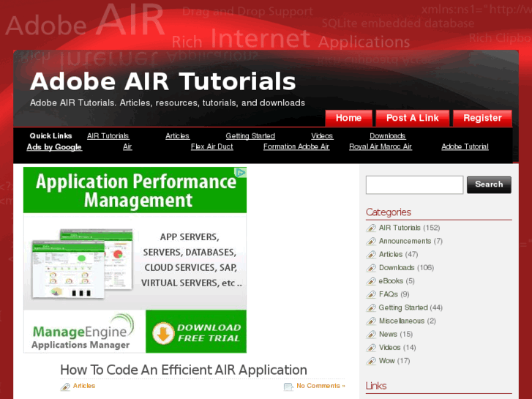Click the pencil icon beside Videos (14)
The height and width of the screenshot is (399, 532).
click(371, 348)
